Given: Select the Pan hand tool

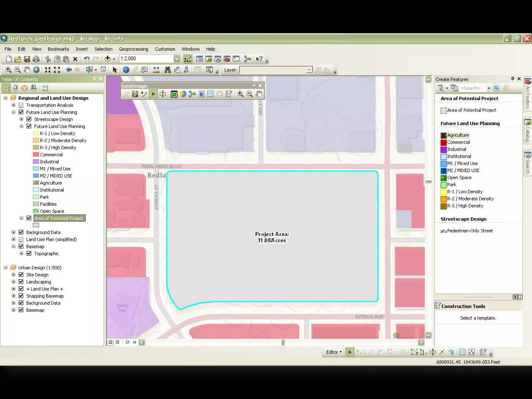Looking at the screenshot, I should tap(27, 70).
